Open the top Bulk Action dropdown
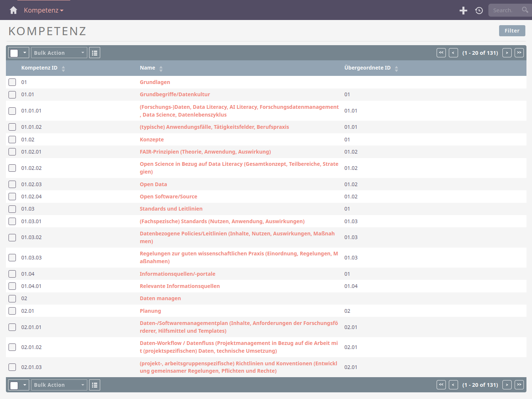 click(59, 53)
